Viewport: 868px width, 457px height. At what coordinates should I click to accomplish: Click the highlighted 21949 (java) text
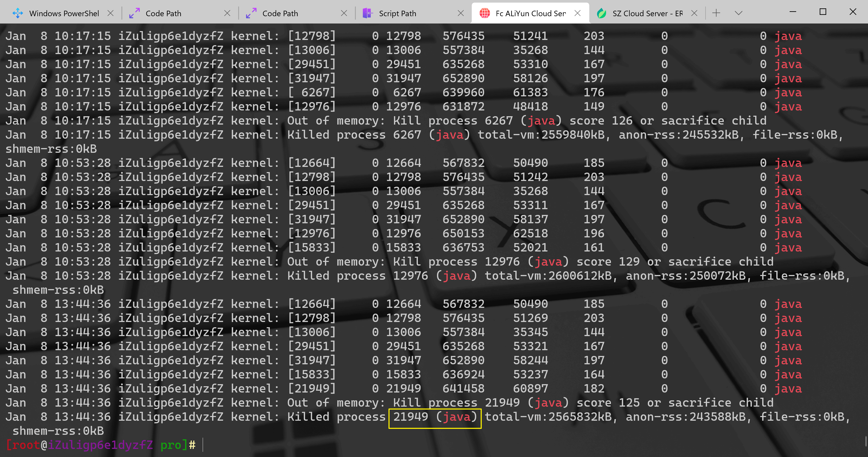click(x=435, y=417)
